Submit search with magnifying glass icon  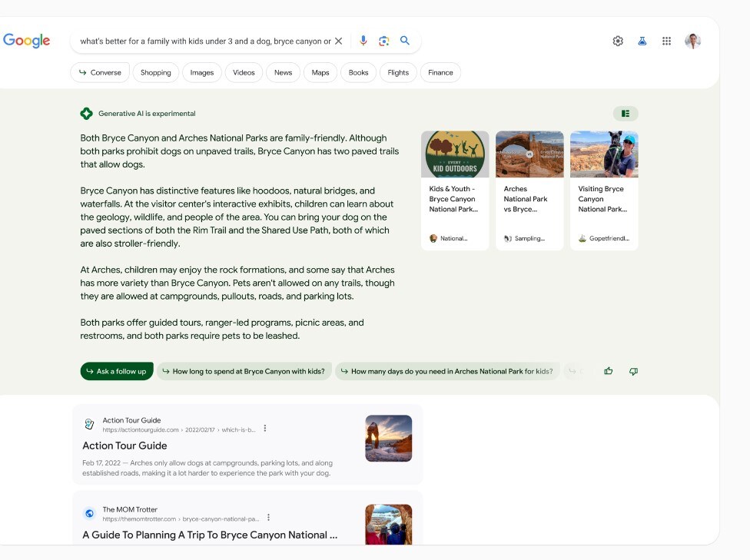click(405, 41)
